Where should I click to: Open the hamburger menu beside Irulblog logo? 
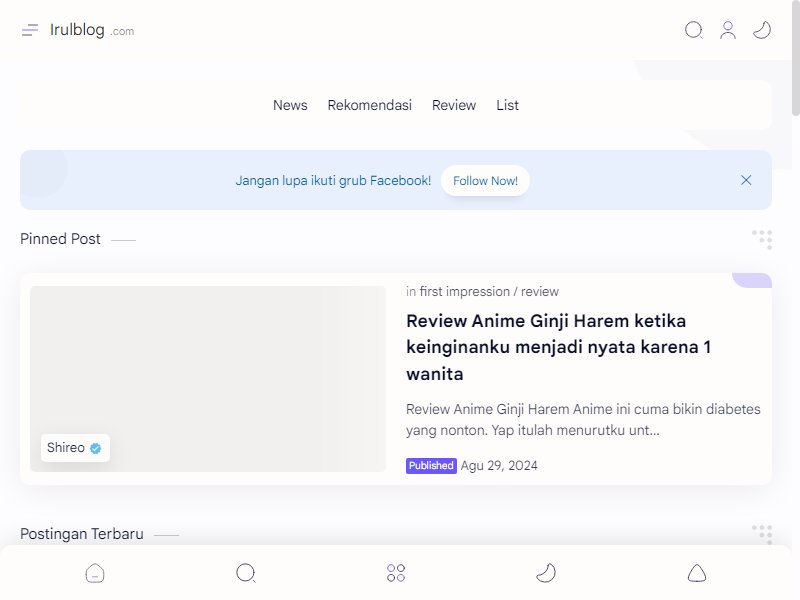[30, 30]
